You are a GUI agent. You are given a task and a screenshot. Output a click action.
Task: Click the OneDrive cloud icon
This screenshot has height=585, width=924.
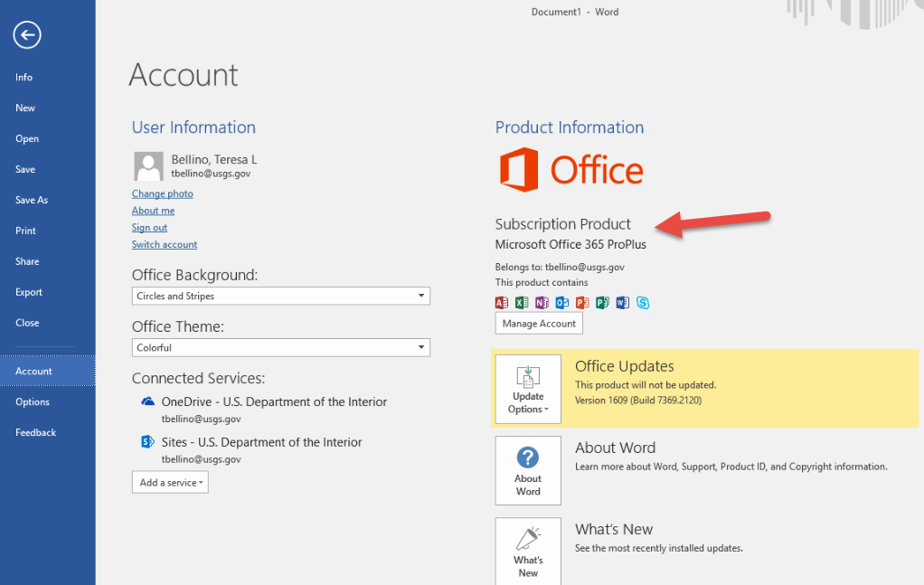point(148,401)
